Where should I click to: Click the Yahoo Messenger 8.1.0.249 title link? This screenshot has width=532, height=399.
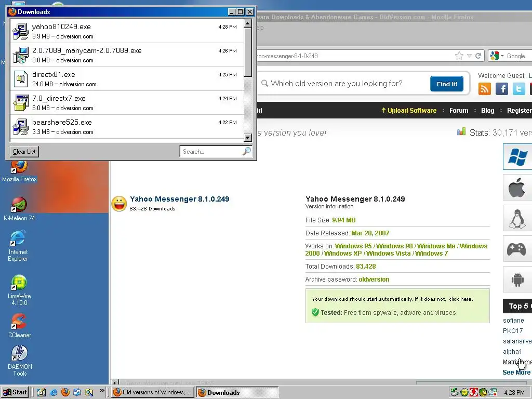(x=179, y=199)
